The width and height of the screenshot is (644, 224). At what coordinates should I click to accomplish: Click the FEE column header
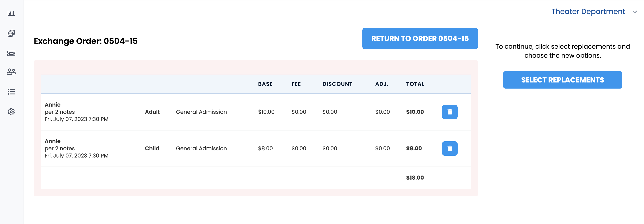[x=296, y=84]
